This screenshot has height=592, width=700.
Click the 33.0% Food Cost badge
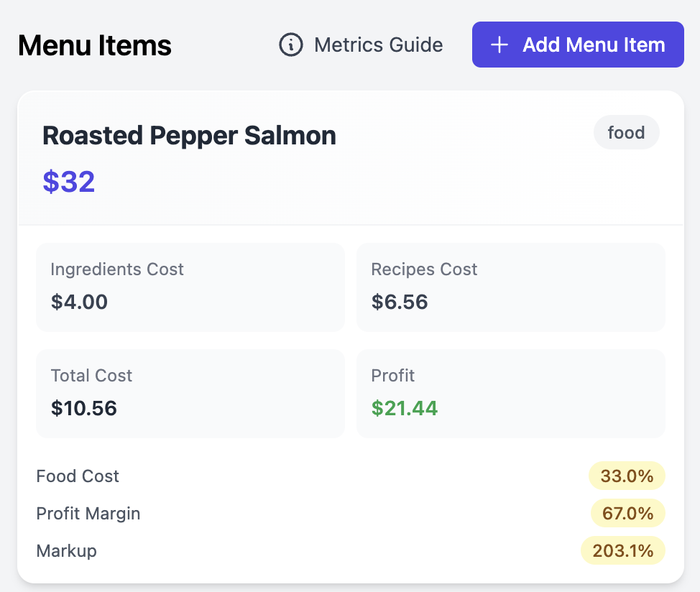(626, 476)
